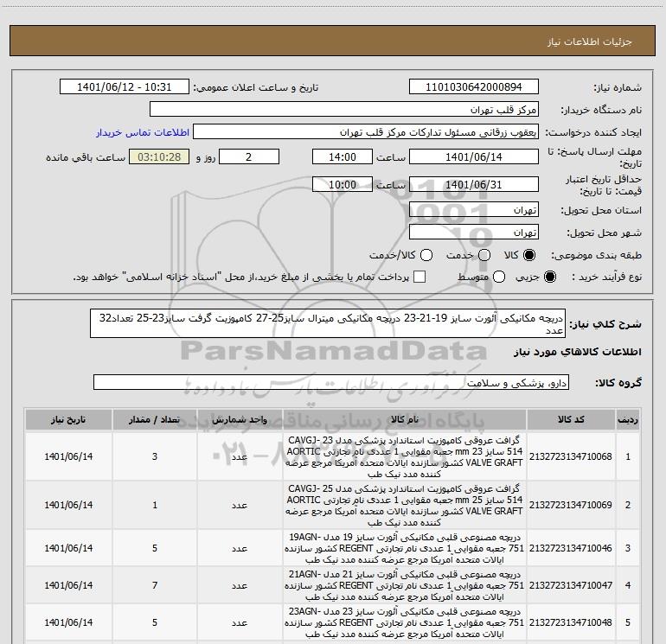Click the شماره نیاز field 1101030642000894

pos(474,86)
